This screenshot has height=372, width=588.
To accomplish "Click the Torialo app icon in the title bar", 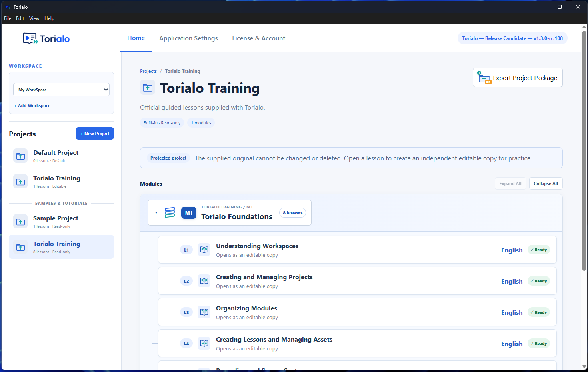I will pos(8,7).
